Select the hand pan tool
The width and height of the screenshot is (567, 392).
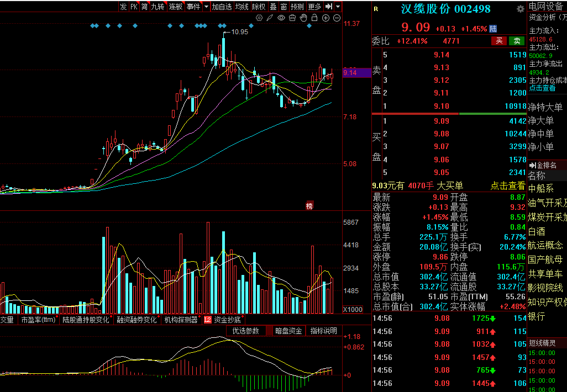(x=303, y=18)
